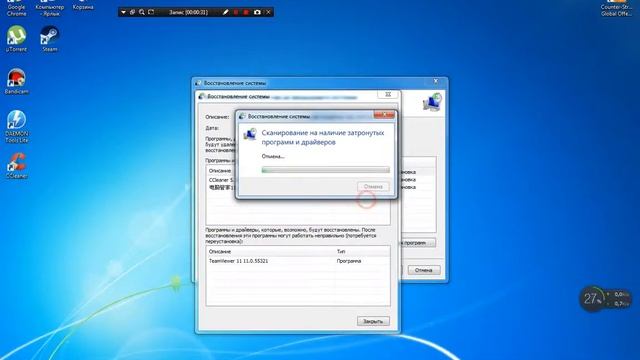Image resolution: width=640 pixels, height=360 pixels.
Task: Click the system monitor gauge widget showing 27
Action: 593,299
